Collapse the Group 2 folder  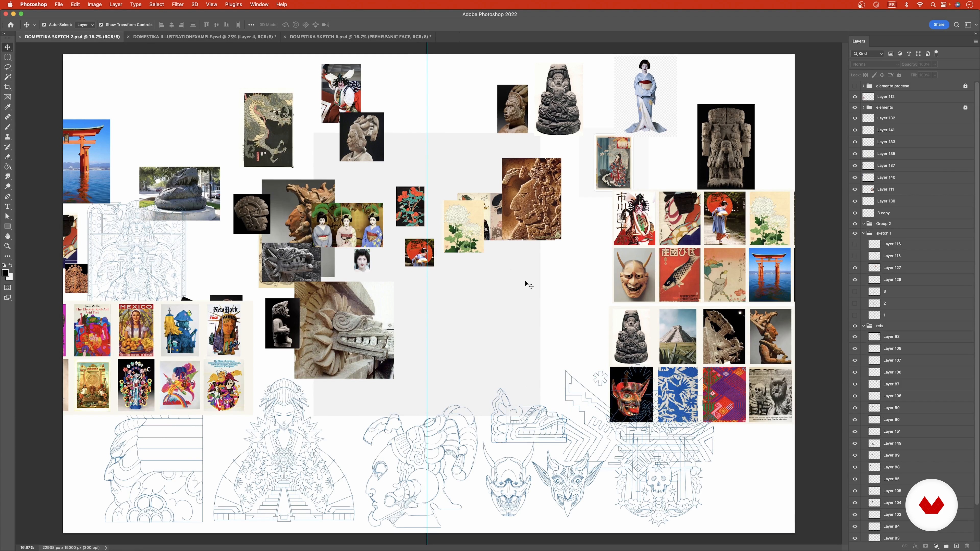click(863, 224)
